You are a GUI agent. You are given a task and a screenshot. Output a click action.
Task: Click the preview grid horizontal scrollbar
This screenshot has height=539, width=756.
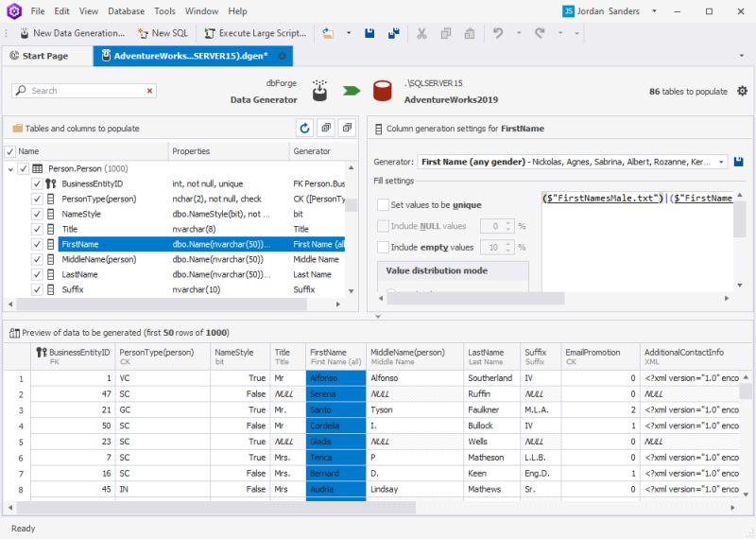(216, 508)
